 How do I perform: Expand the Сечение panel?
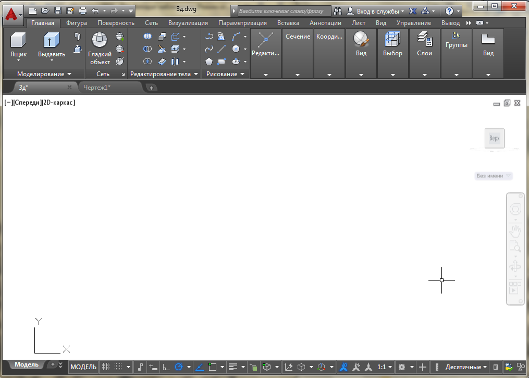click(x=298, y=53)
